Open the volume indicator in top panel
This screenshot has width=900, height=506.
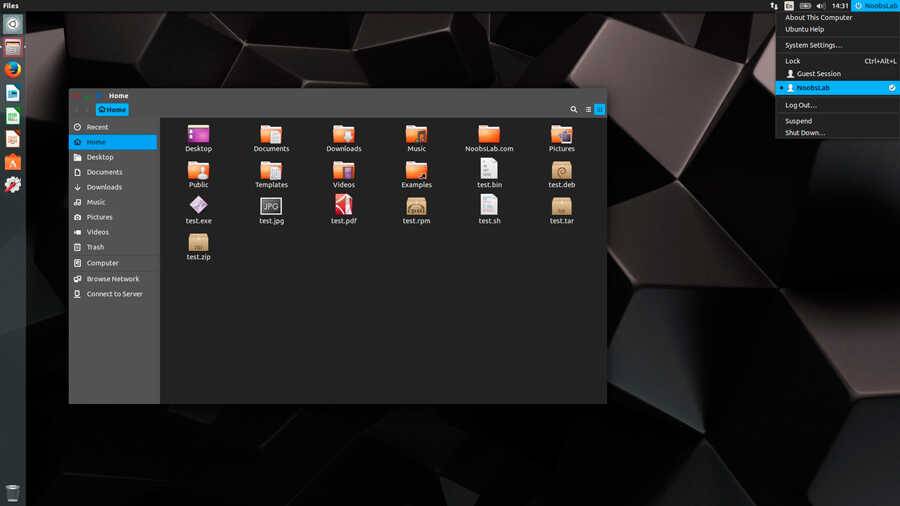coord(820,6)
